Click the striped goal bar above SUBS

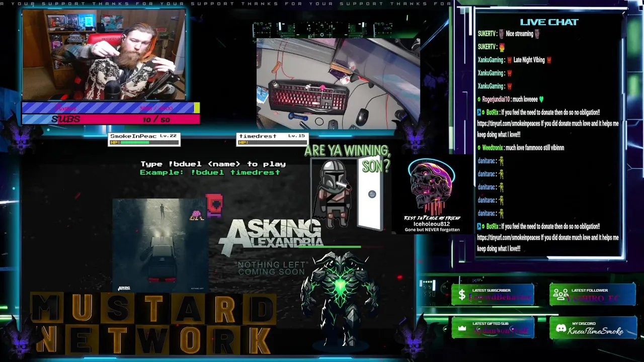tap(111, 108)
